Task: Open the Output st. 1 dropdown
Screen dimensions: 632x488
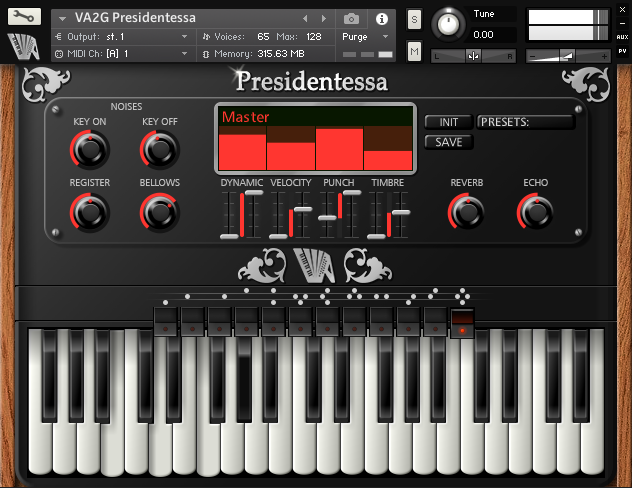Action: tap(120, 36)
